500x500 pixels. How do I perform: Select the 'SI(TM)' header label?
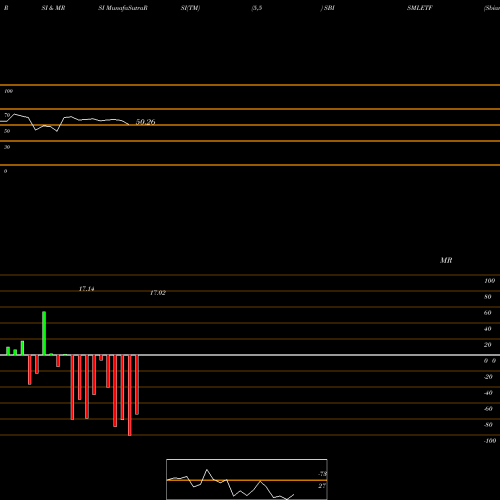[190, 8]
